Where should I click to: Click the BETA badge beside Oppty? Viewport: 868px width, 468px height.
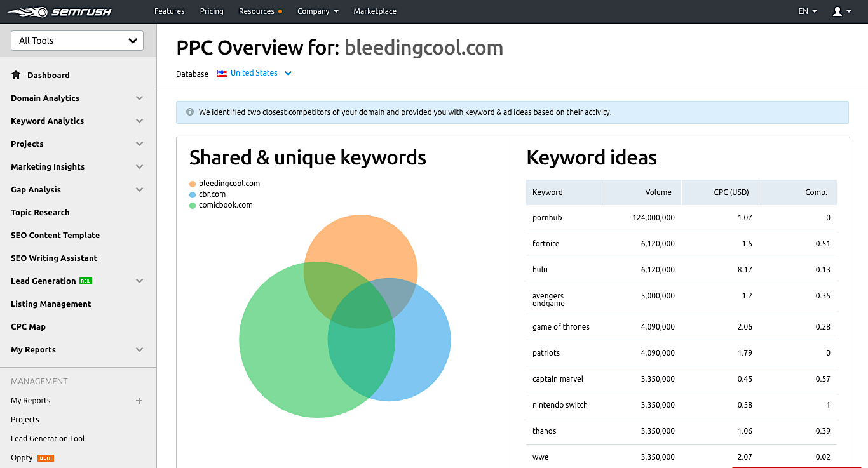(x=46, y=458)
